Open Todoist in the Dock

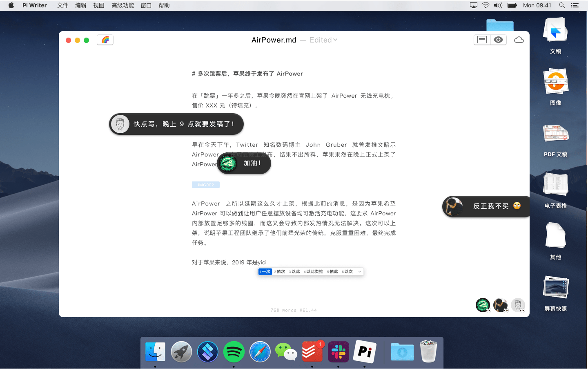pyautogui.click(x=312, y=351)
